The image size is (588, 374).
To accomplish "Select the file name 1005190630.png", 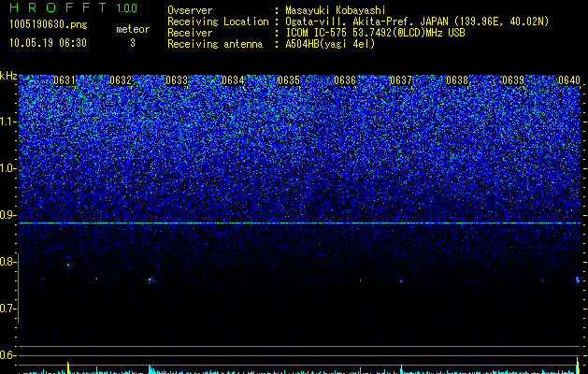I will (49, 25).
